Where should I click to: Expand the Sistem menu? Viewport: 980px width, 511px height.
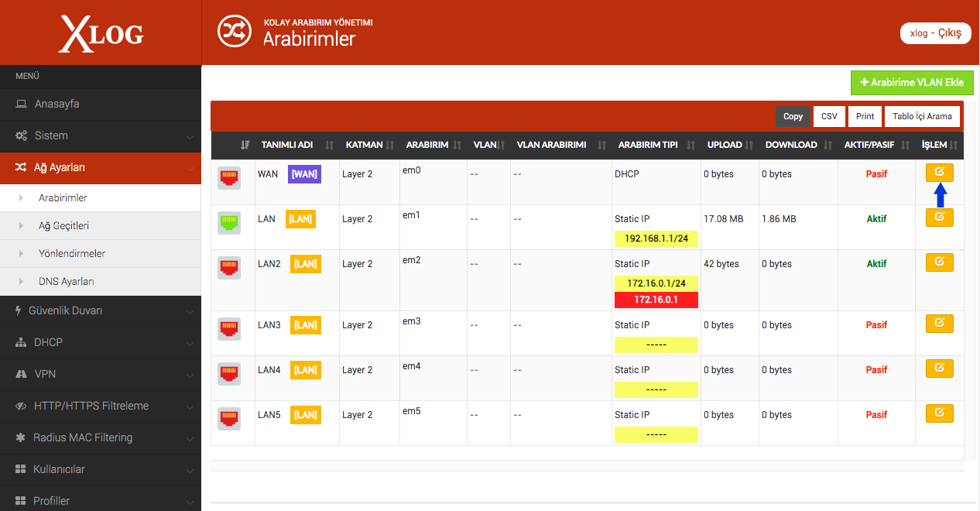101,135
